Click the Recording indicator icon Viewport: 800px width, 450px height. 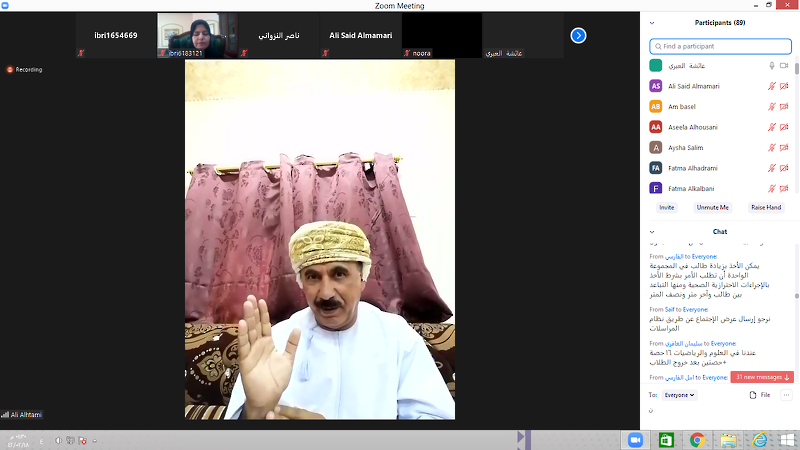click(x=10, y=70)
